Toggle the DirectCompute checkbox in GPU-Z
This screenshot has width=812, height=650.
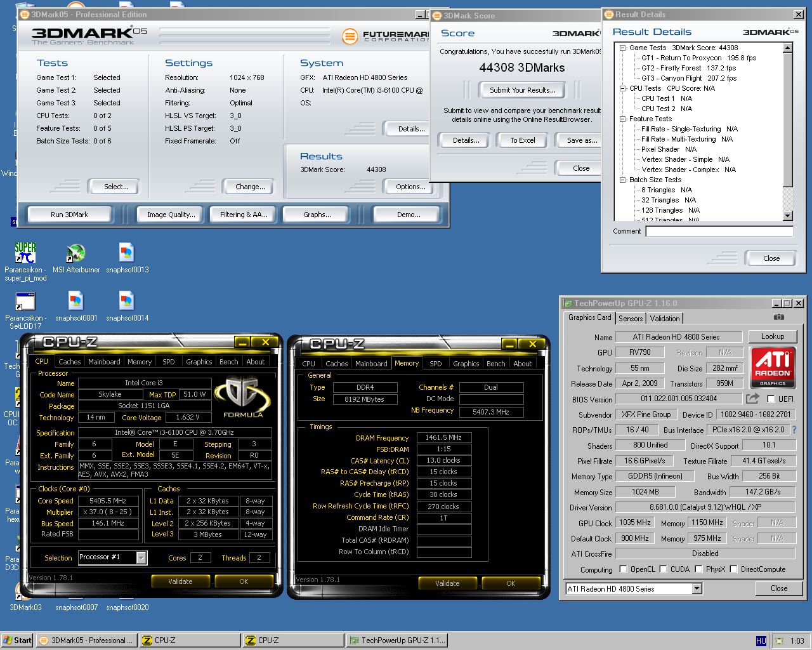(733, 569)
